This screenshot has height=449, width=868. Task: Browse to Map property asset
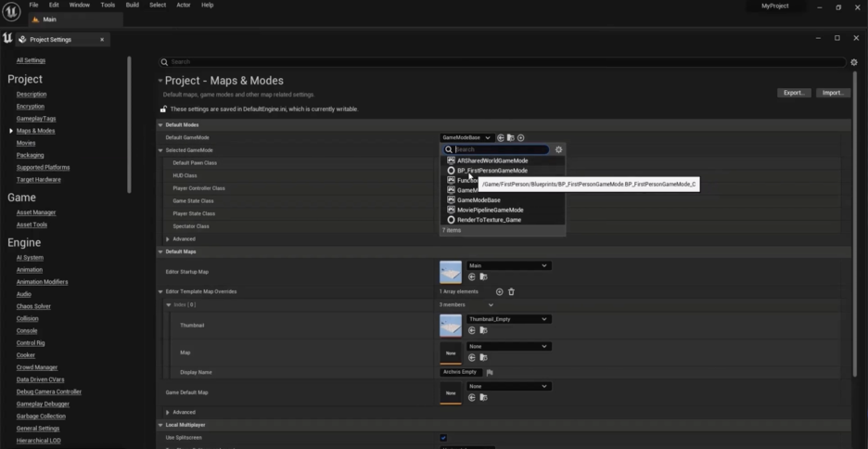483,358
